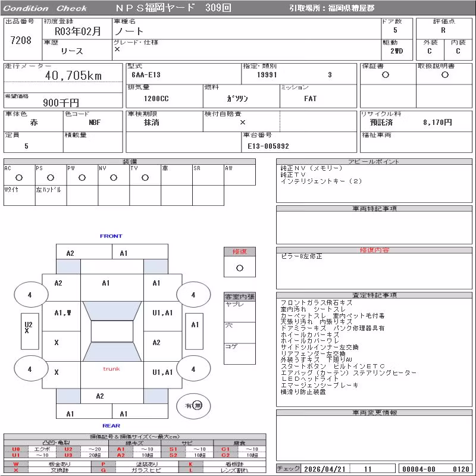Click the U2 X side mirror box
Viewport: 476px width, 476px height.
tap(30, 331)
